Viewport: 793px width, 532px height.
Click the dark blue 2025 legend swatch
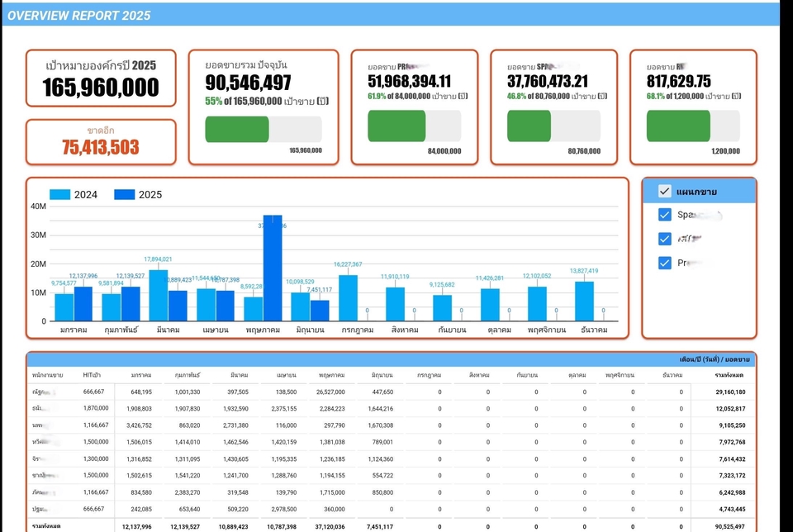125,195
